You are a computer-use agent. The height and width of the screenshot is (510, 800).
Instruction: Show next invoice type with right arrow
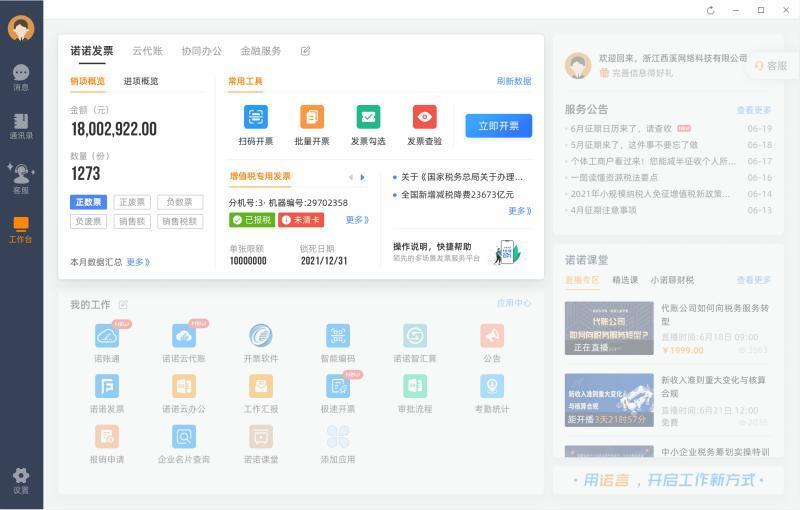point(363,177)
